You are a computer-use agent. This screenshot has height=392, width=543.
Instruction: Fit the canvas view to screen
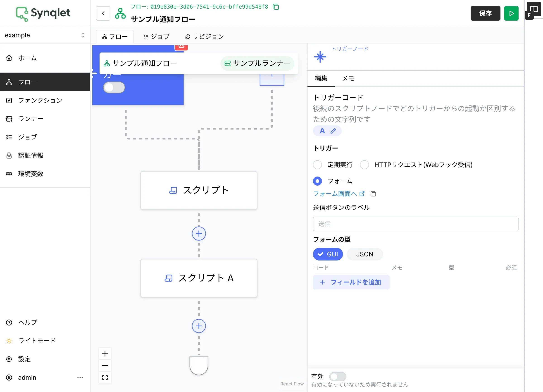(105, 377)
